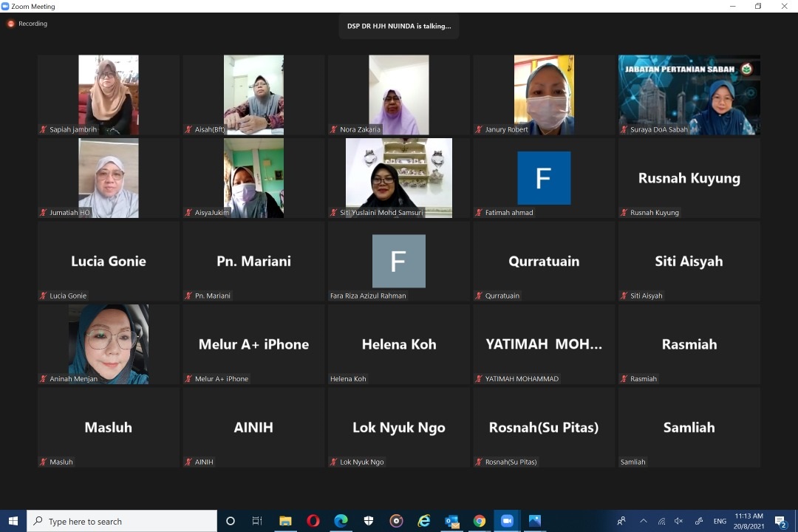Image resolution: width=798 pixels, height=532 pixels.
Task: Open Windows Security shield icon
Action: [369, 521]
